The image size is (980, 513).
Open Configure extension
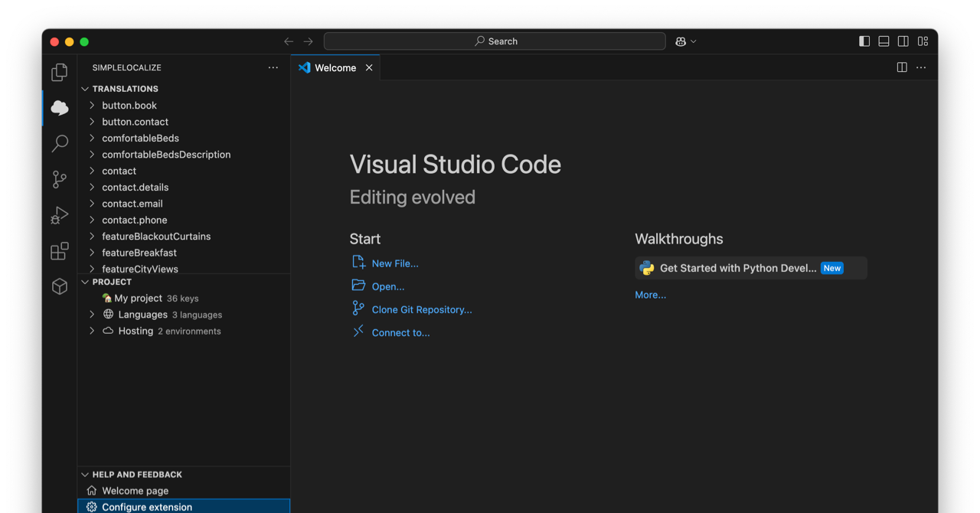click(184, 507)
